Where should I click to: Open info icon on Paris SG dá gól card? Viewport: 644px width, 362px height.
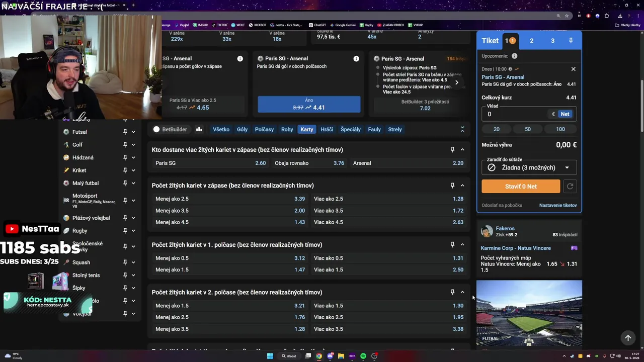point(356,59)
